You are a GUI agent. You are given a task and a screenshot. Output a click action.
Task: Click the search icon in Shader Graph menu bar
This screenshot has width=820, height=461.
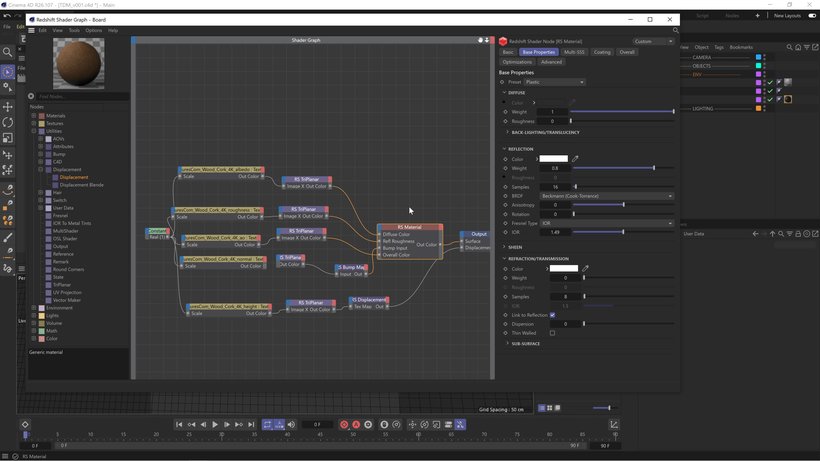click(x=676, y=30)
